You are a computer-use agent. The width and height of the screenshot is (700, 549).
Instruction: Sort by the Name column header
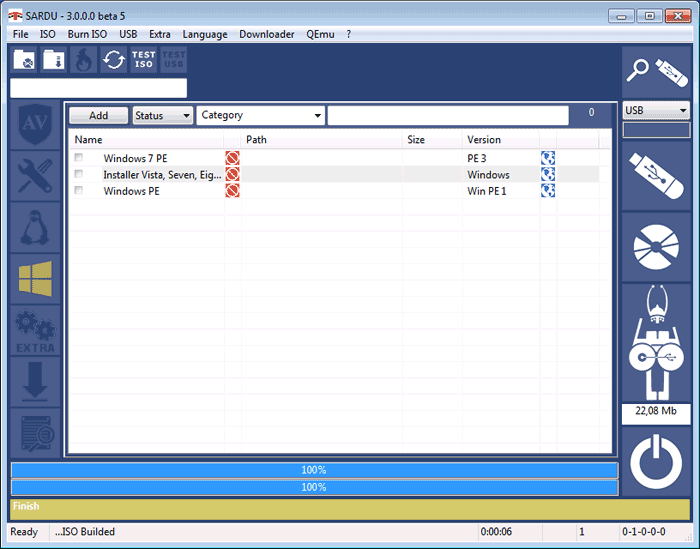click(147, 140)
